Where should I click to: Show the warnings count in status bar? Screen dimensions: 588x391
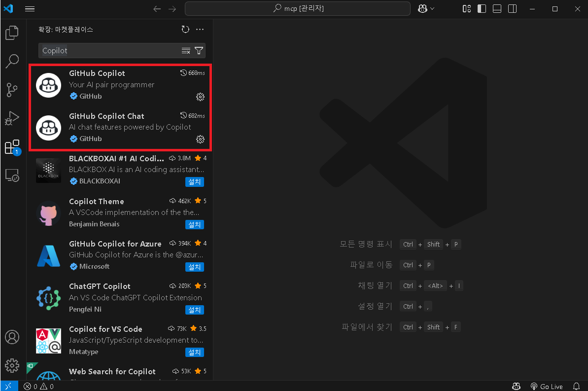pyautogui.click(x=47, y=387)
